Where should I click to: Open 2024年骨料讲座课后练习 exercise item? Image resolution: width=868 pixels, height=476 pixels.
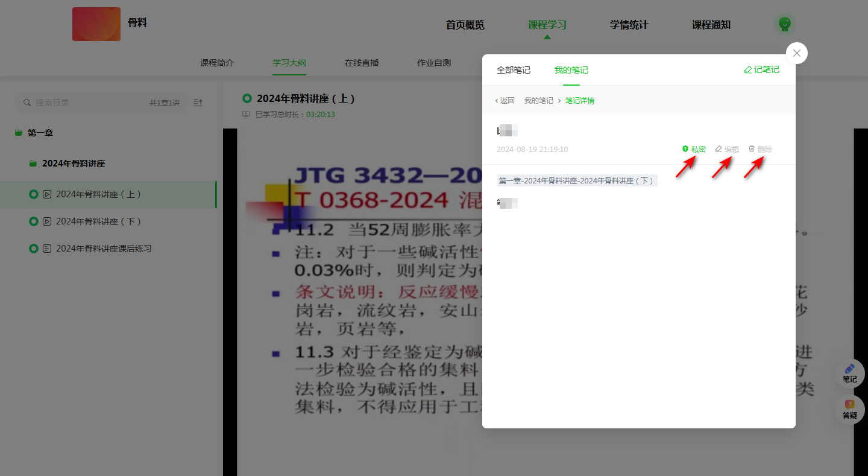click(103, 249)
